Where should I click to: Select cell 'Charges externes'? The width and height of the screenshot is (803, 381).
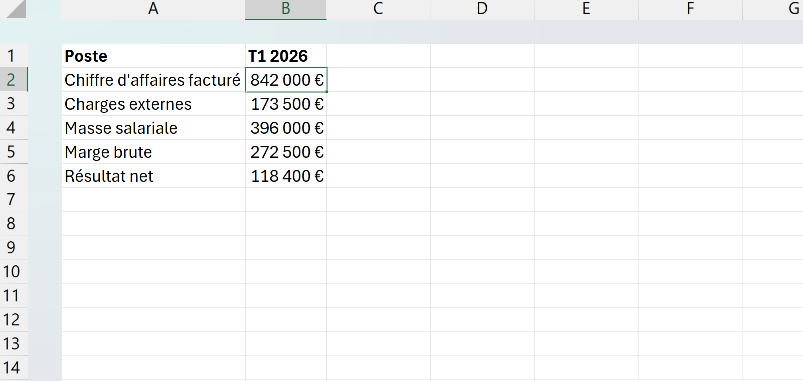tap(153, 104)
